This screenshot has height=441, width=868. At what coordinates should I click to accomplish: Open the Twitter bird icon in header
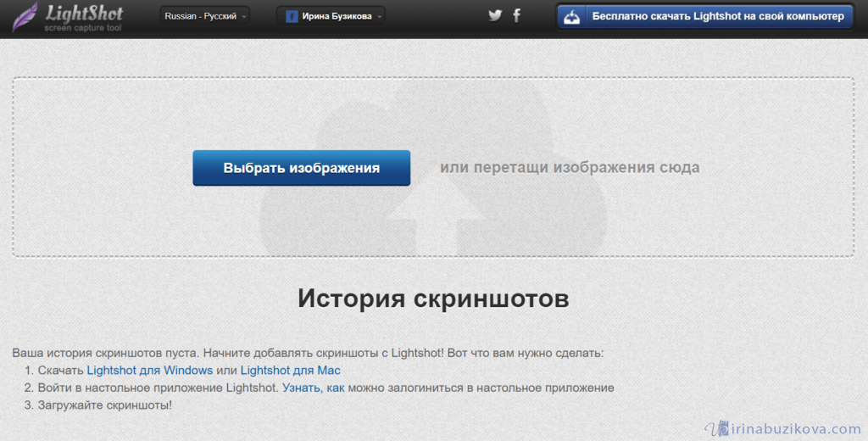pos(495,15)
